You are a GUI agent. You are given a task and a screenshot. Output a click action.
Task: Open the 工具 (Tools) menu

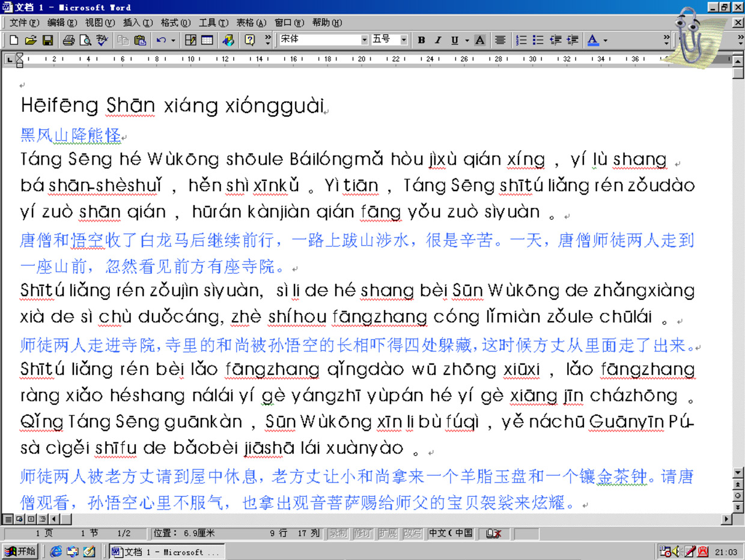tap(213, 23)
